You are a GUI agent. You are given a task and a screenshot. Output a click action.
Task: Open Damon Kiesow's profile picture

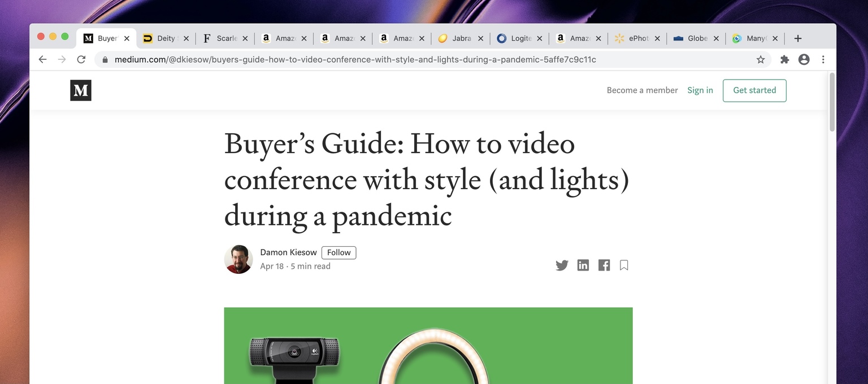click(238, 259)
